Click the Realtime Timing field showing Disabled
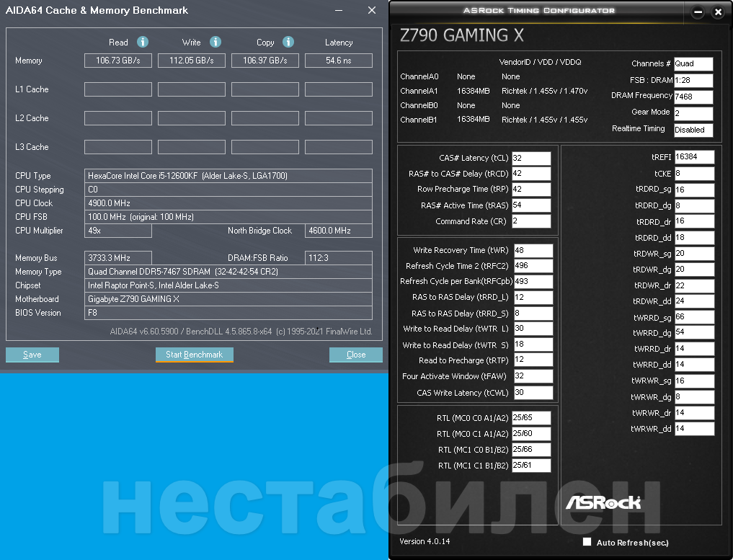Viewport: 733px width, 560px height. coord(693,130)
